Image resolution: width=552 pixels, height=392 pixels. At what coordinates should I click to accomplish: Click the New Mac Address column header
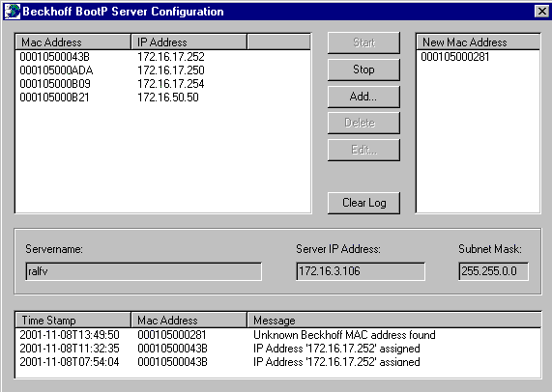[478, 42]
